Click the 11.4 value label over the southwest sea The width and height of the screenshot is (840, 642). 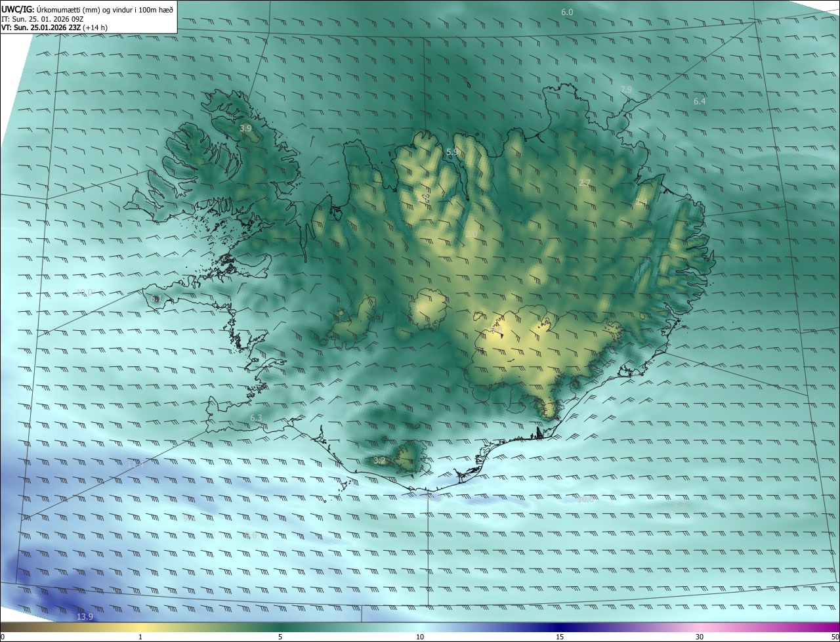pyautogui.click(x=135, y=463)
